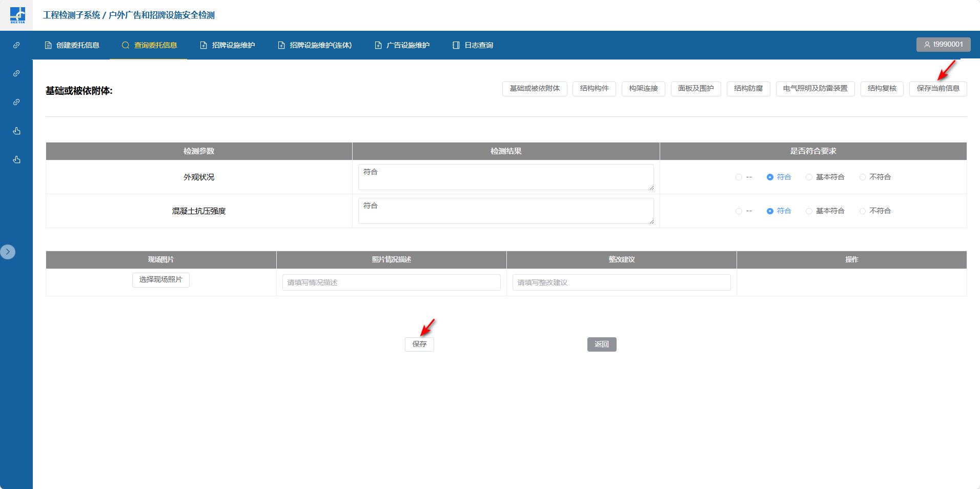The width and height of the screenshot is (980, 489).
Task: Switch to the 结构构件 section
Action: coord(594,89)
